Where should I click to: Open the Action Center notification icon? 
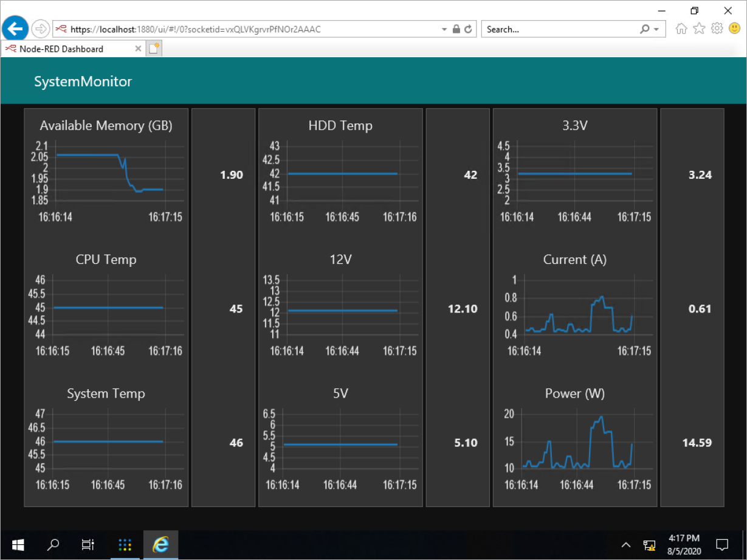click(x=722, y=545)
